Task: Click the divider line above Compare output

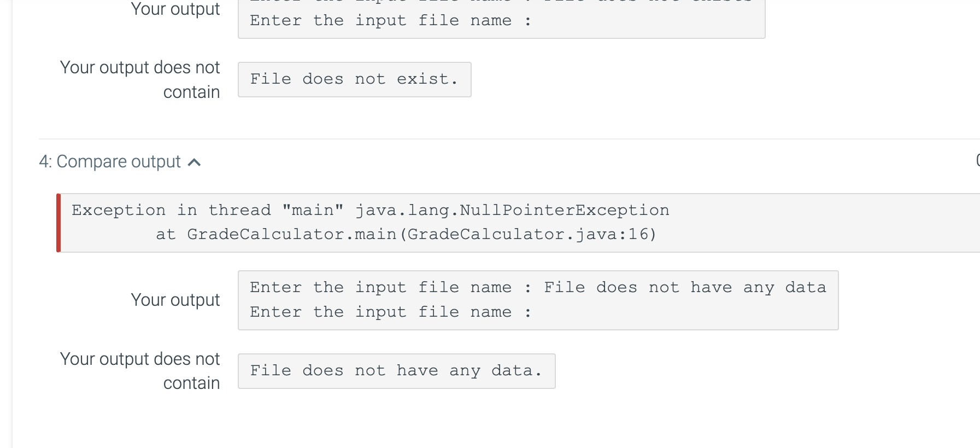Action: [509, 139]
